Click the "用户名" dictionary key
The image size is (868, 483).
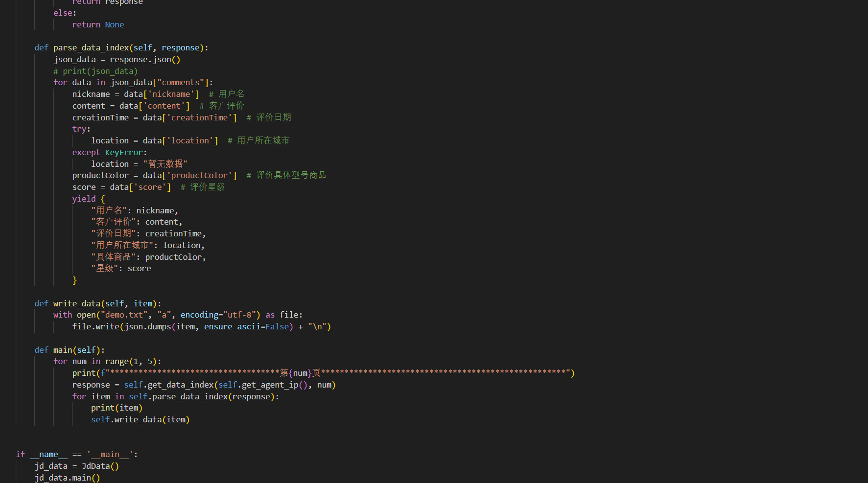[x=109, y=210]
